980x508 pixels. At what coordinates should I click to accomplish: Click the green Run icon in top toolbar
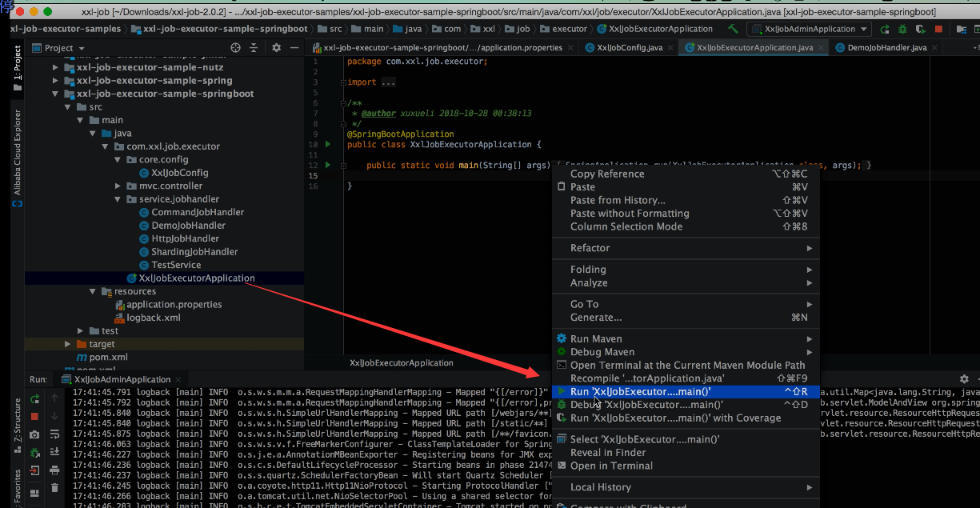tap(885, 29)
